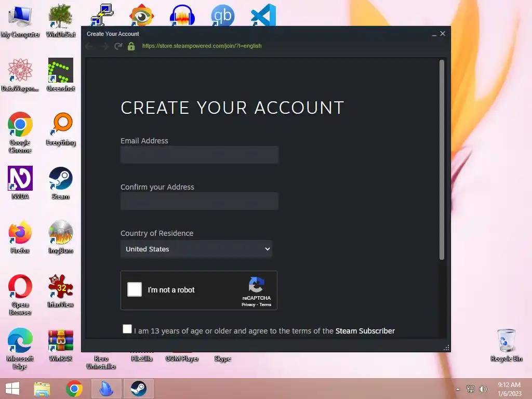Select the WinDirStat desktop shortcut
Screen dimensions: 532x399
point(60,20)
